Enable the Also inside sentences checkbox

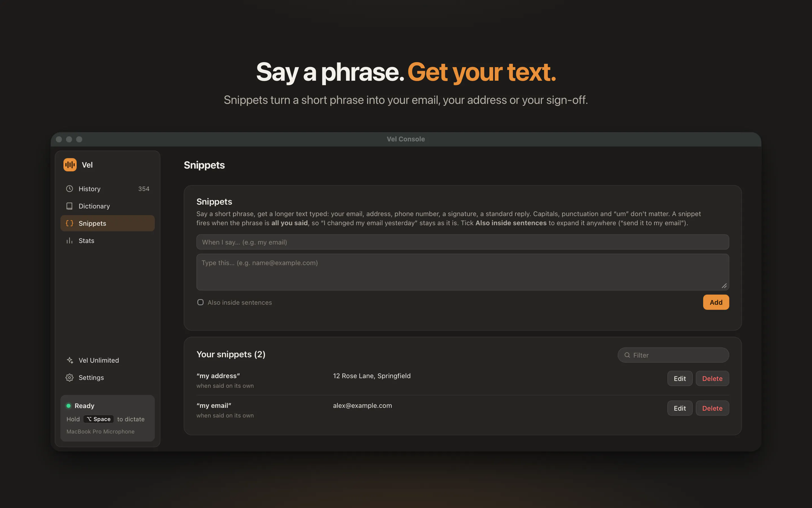coord(200,302)
